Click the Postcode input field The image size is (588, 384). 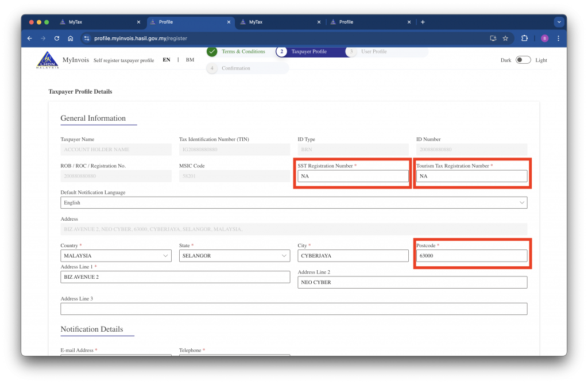click(471, 256)
